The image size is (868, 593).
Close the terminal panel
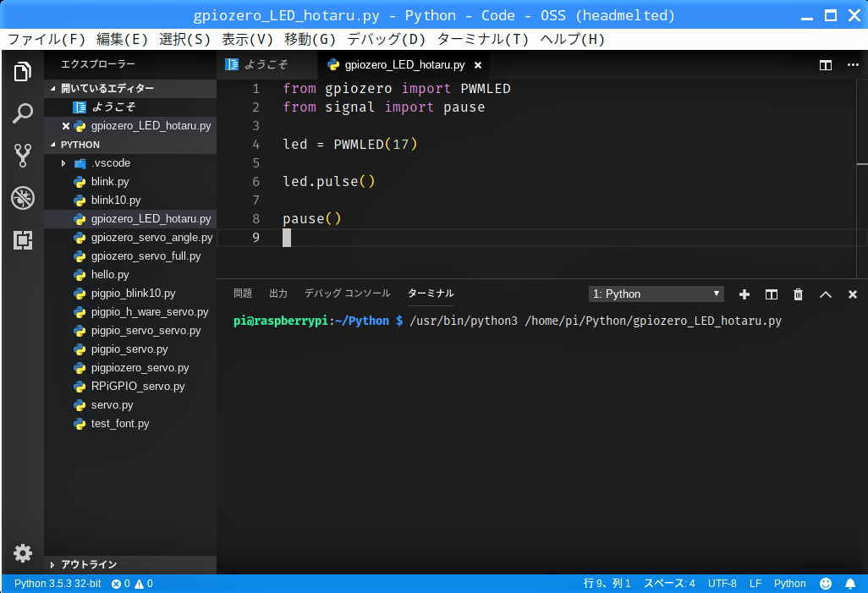pos(853,294)
